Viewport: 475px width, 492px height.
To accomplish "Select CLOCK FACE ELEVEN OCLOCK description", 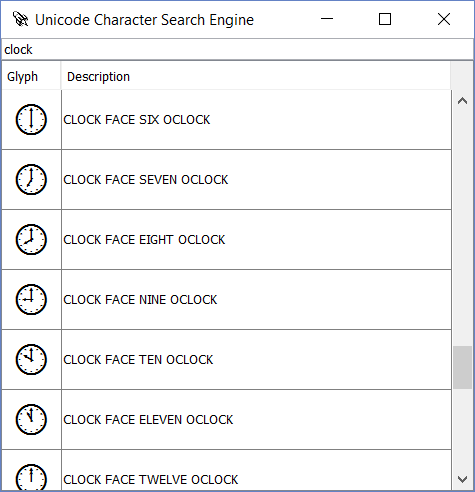I will click(x=148, y=420).
